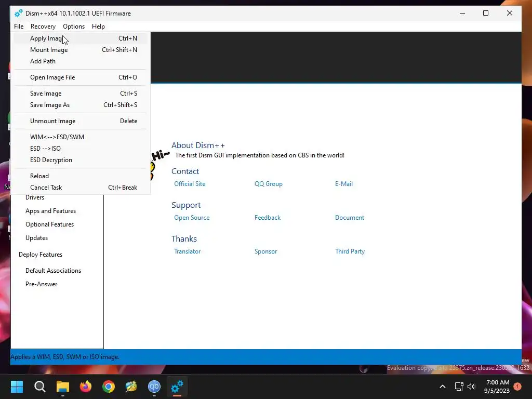532x399 pixels.
Task: Follow the Third Party link
Action: [350, 251]
